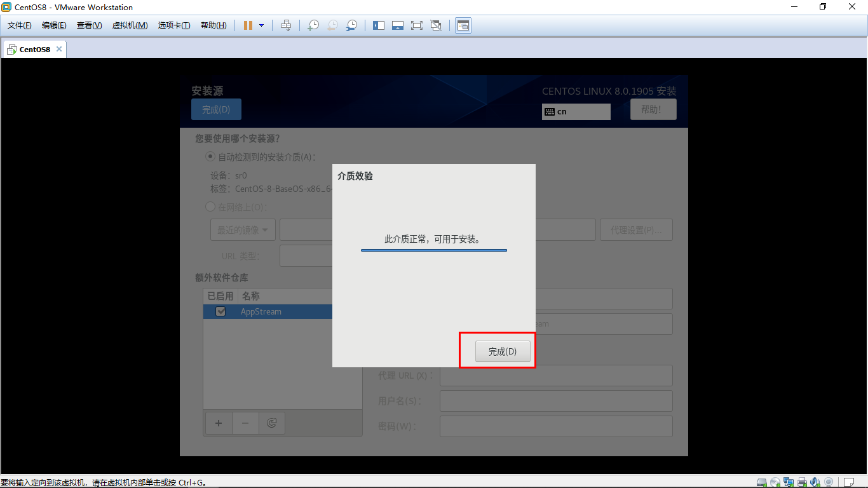
Task: Click the CD/DVD drive status icon
Action: pos(775,482)
